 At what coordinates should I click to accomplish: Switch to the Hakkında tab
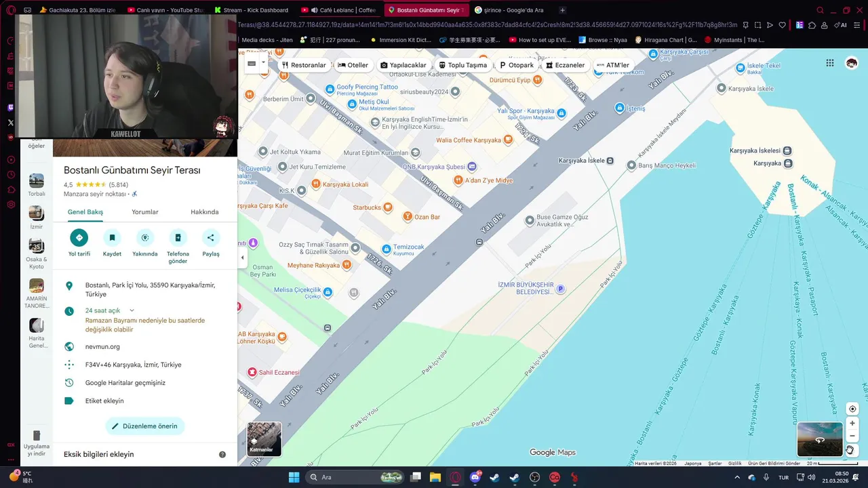pyautogui.click(x=205, y=212)
